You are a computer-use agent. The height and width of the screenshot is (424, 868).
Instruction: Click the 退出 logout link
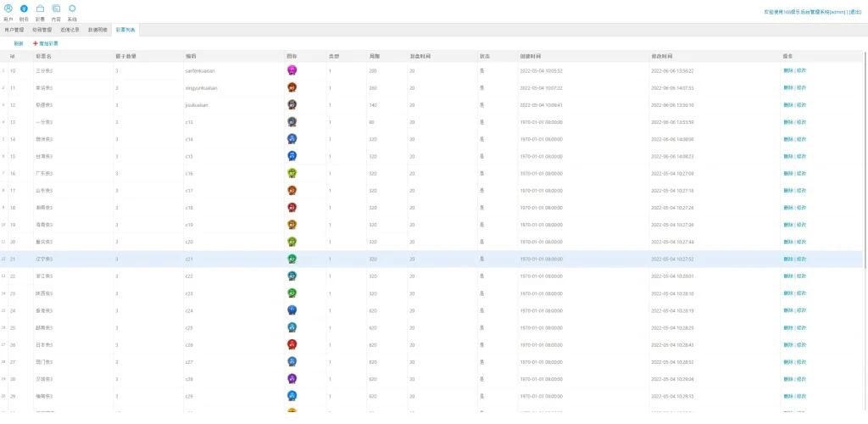click(855, 13)
